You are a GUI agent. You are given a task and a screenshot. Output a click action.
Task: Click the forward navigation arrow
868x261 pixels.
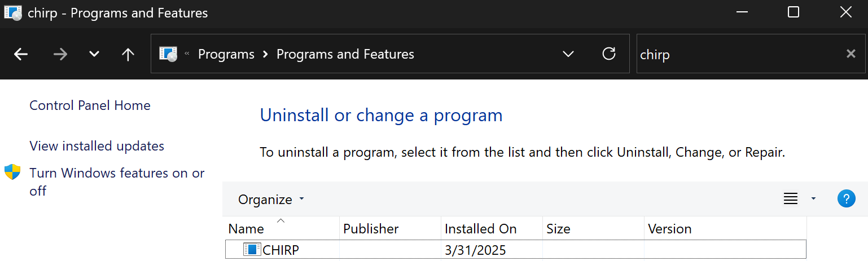coord(60,54)
